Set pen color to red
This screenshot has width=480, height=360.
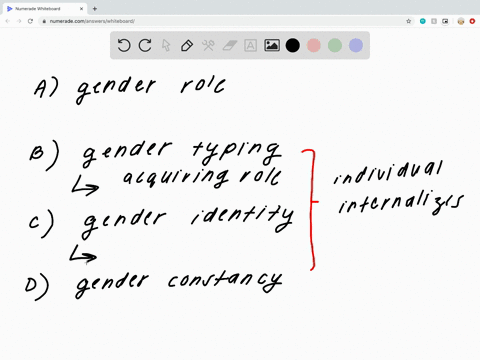(x=314, y=45)
